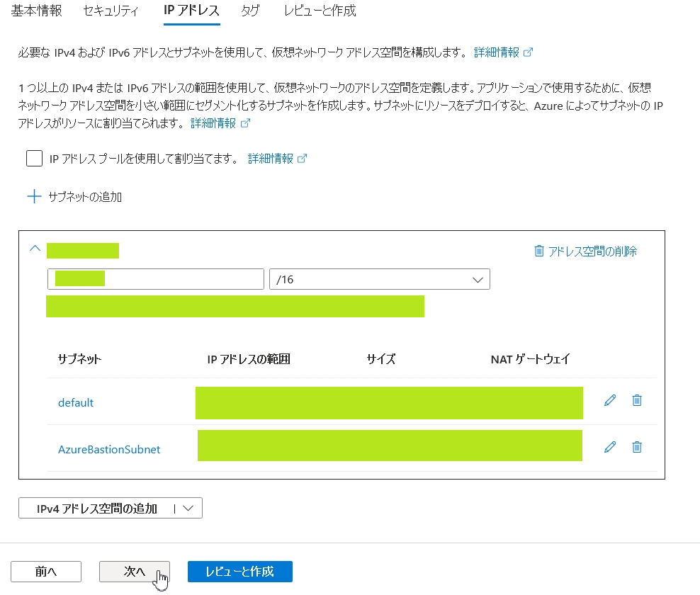Open external link icon beside IP アドレスプール 詳細情報
The height and width of the screenshot is (595, 700).
point(302,159)
